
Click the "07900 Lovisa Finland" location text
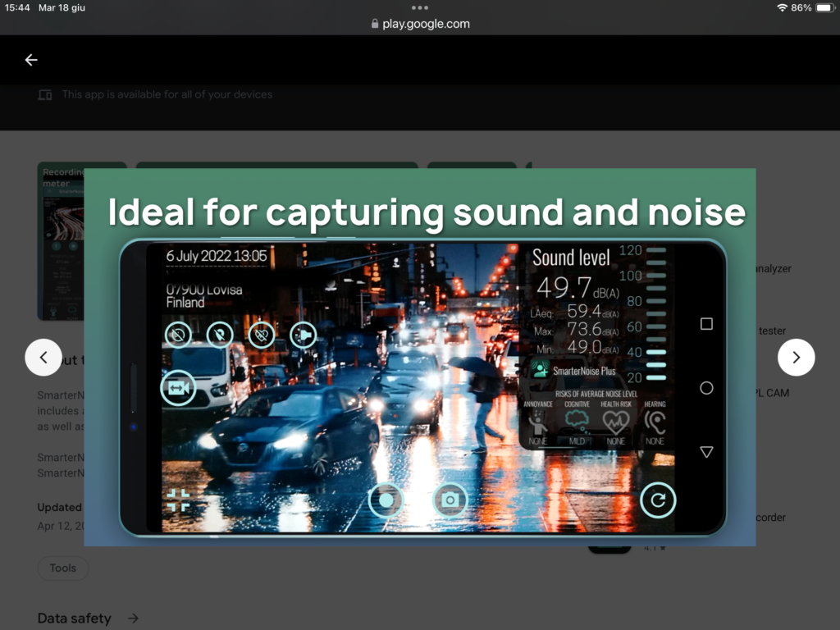point(204,295)
